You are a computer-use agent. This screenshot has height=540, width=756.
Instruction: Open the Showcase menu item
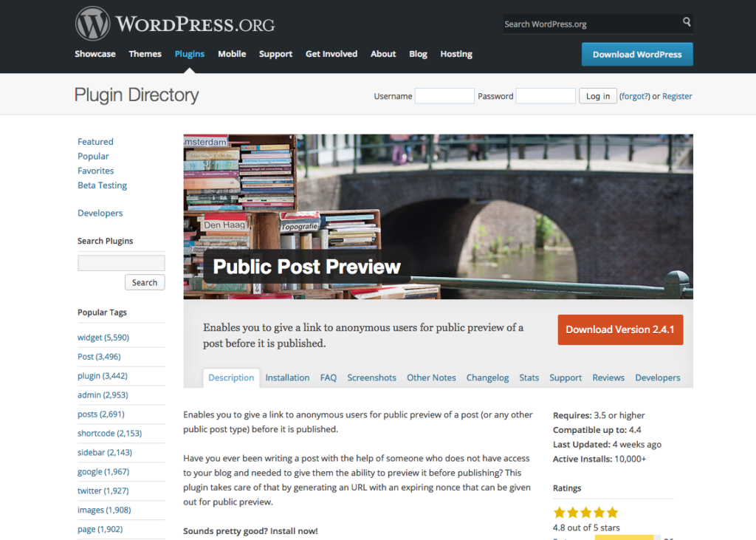(x=95, y=54)
